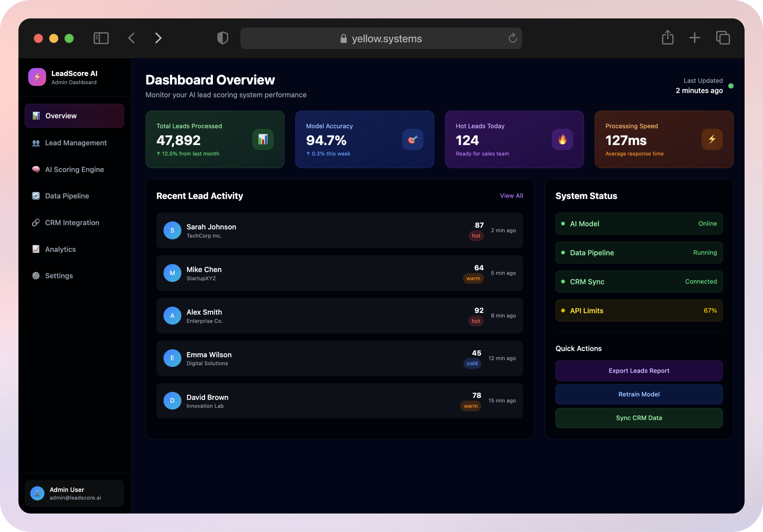The width and height of the screenshot is (763, 532).
Task: Click the CRM Integration link icon
Action: [36, 223]
